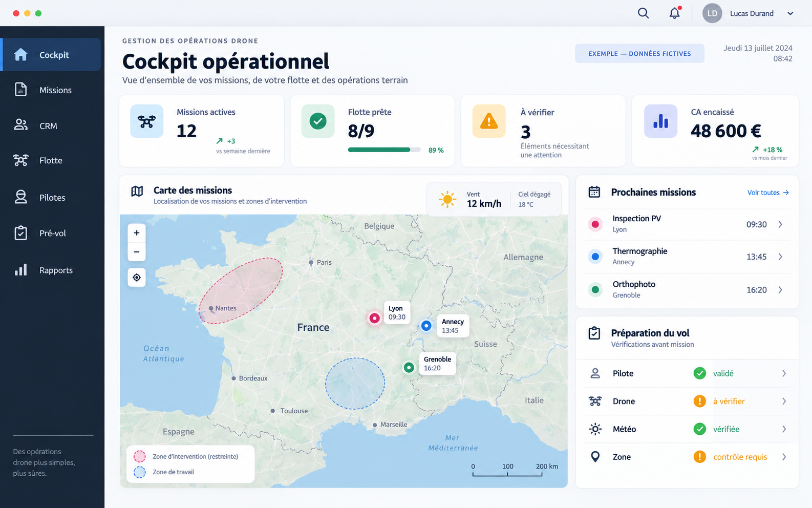
Task: Click the Zone de travail legend swatch
Action: [x=139, y=472]
